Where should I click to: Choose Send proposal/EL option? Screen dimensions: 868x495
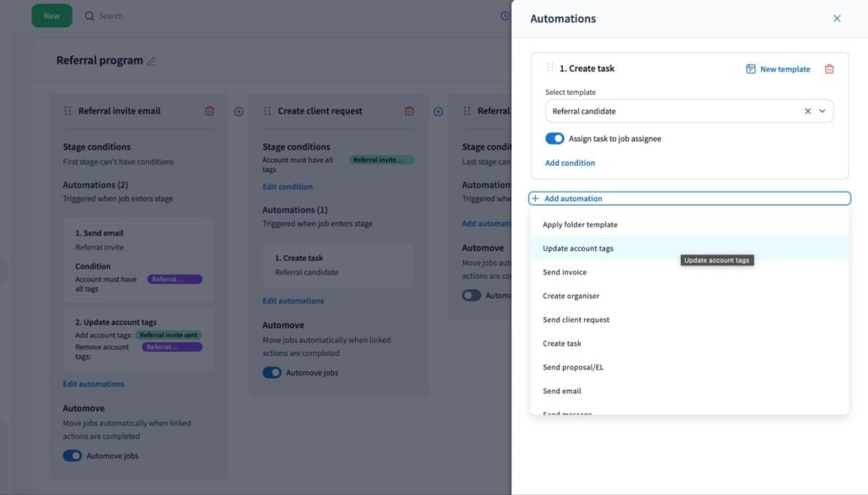pos(689,367)
